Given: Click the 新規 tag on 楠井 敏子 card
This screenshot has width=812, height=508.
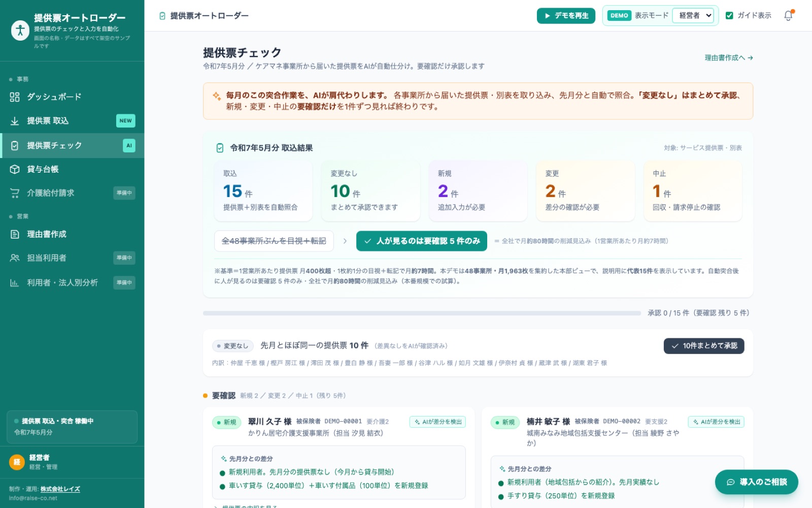Looking at the screenshot, I should pos(505,422).
